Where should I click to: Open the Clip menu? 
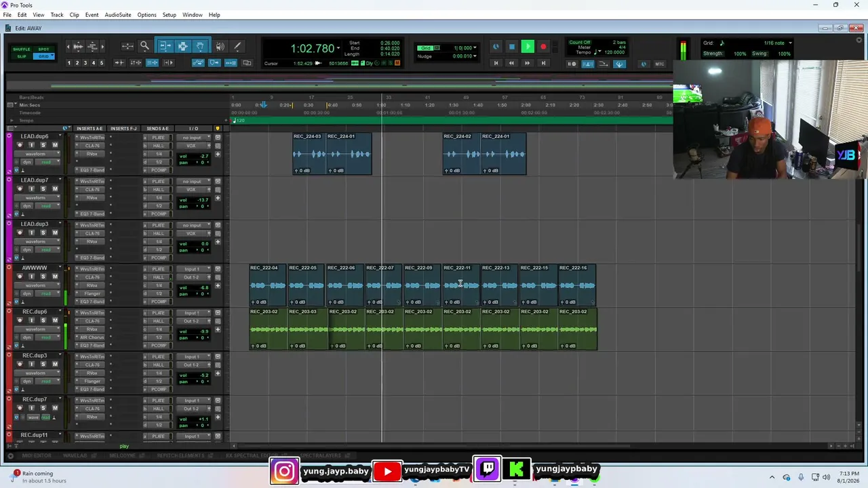click(x=74, y=15)
